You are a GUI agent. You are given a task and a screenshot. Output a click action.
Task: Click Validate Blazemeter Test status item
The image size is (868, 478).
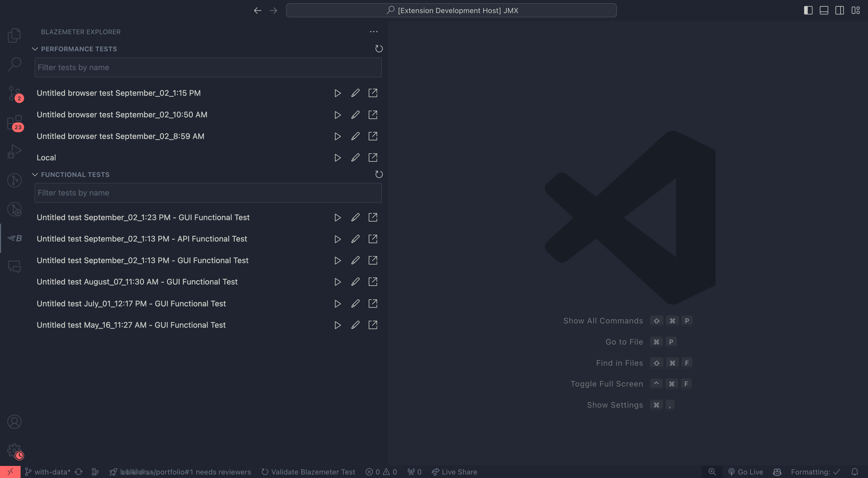point(308,472)
